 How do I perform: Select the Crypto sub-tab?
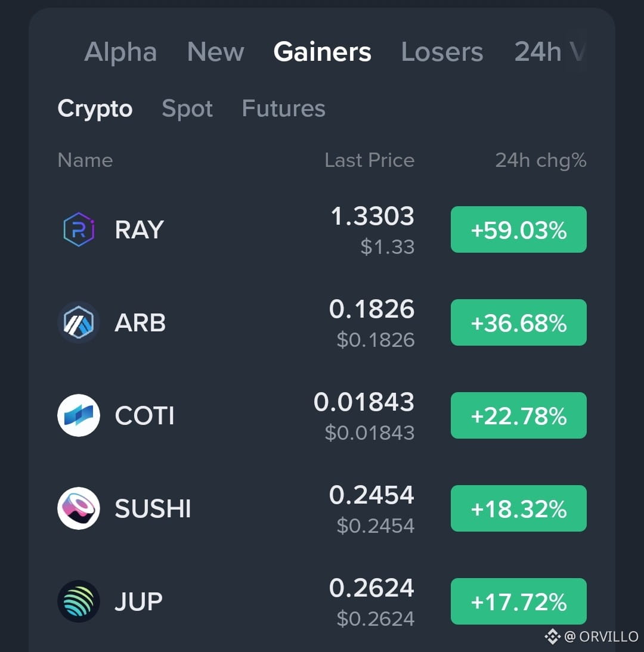click(95, 109)
